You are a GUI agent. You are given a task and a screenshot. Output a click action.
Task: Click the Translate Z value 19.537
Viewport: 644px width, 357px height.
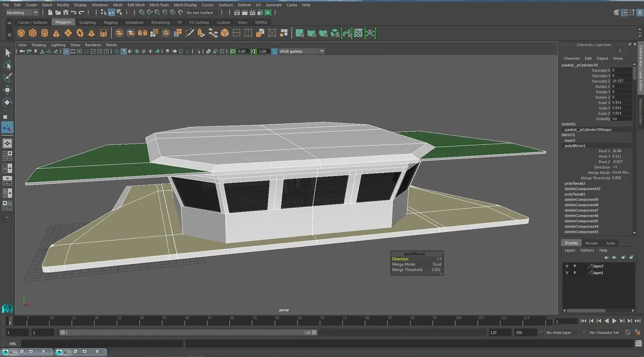[621, 81]
